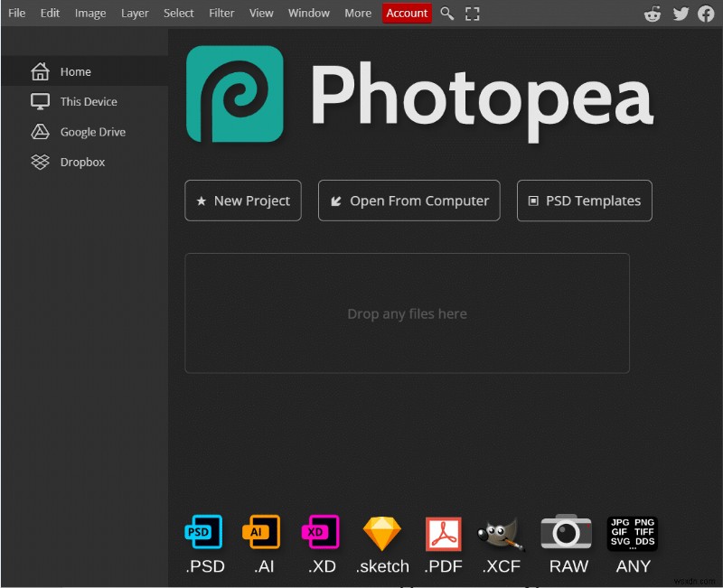Open the Image menu
Viewport: 723px width, 588px height.
(x=90, y=13)
